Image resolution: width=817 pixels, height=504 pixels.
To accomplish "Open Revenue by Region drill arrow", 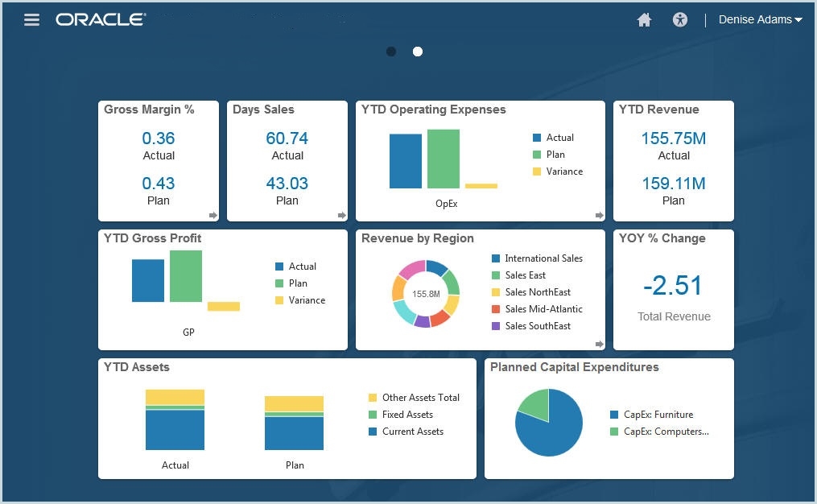I will 600,344.
